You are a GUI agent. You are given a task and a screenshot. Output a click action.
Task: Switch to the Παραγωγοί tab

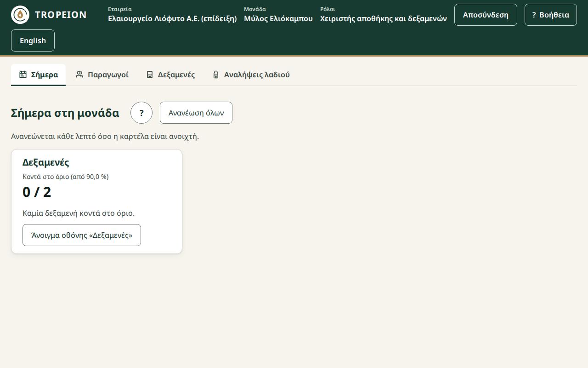[102, 75]
